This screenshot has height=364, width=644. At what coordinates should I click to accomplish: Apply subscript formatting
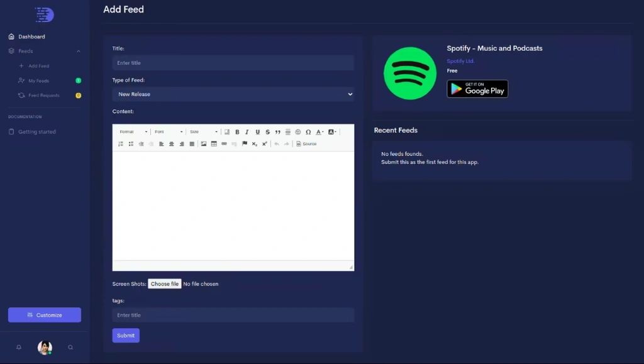254,143
